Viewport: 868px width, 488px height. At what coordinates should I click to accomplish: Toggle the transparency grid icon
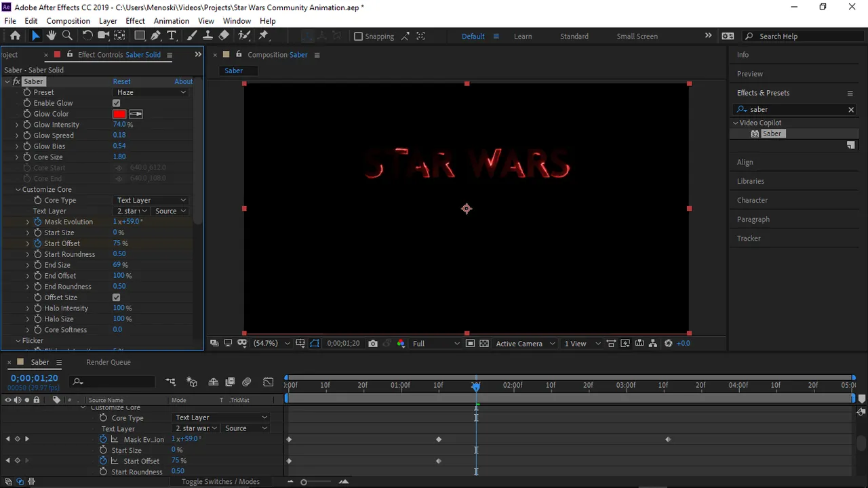click(x=484, y=344)
